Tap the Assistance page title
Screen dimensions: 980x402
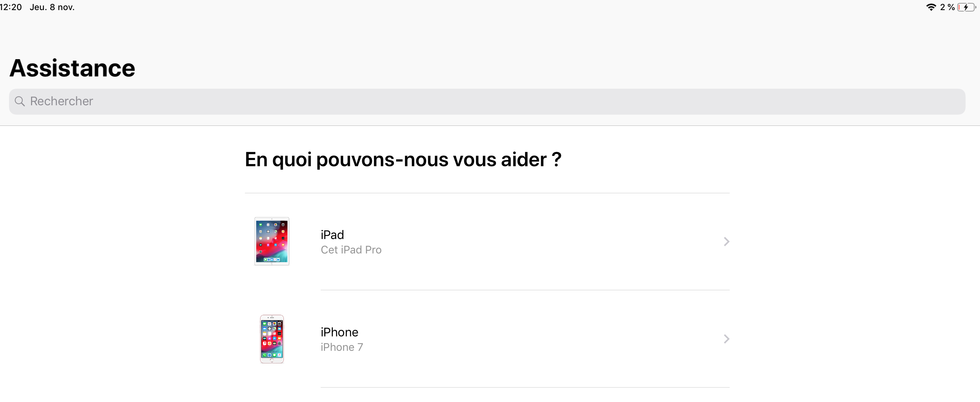(72, 68)
